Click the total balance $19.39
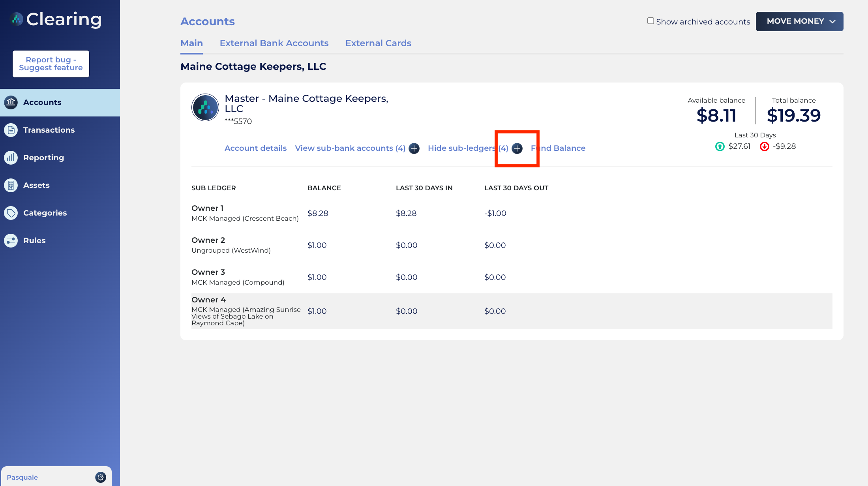This screenshot has height=486, width=868. tap(794, 116)
